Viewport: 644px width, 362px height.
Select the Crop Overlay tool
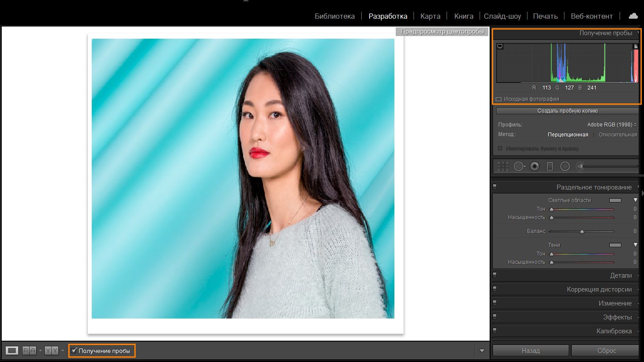point(502,166)
